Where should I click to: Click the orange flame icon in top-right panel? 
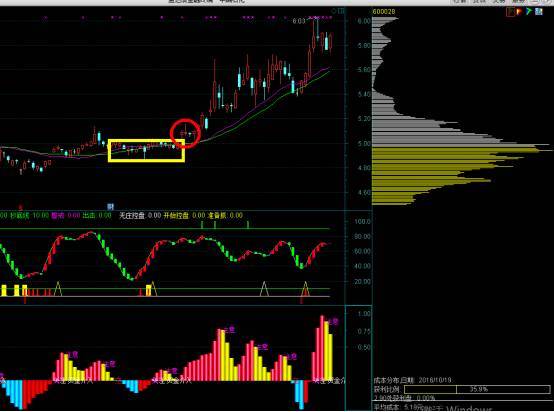[x=519, y=12]
